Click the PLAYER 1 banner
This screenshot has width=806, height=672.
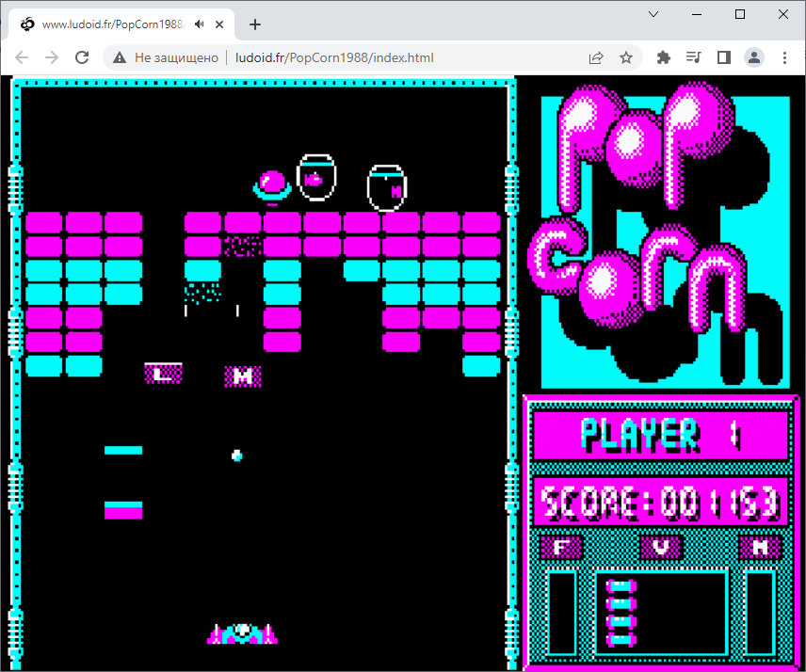661,436
